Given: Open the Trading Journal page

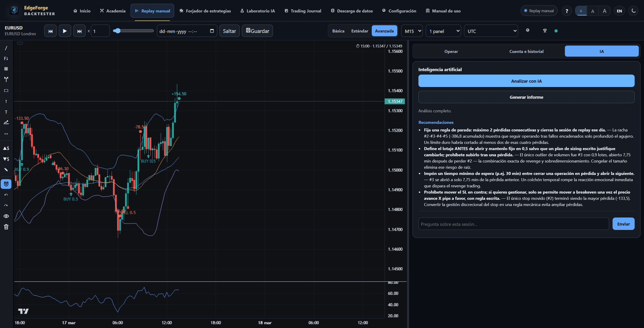Looking at the screenshot, I should [x=303, y=11].
